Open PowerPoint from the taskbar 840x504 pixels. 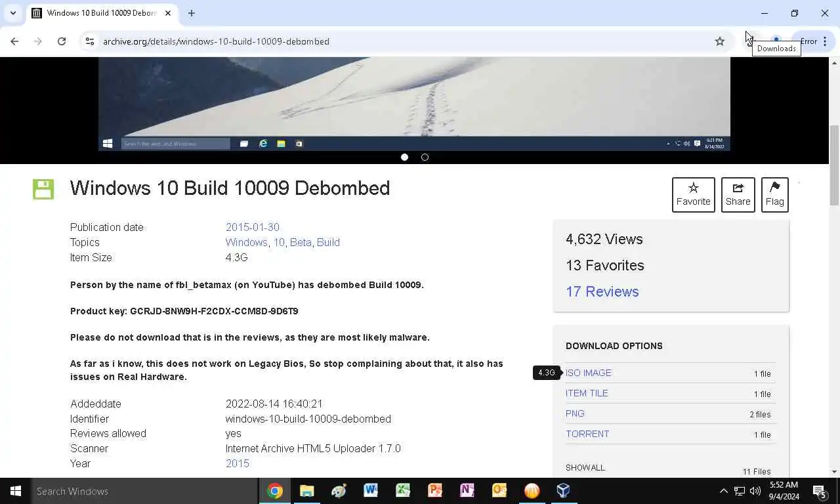pos(435,491)
